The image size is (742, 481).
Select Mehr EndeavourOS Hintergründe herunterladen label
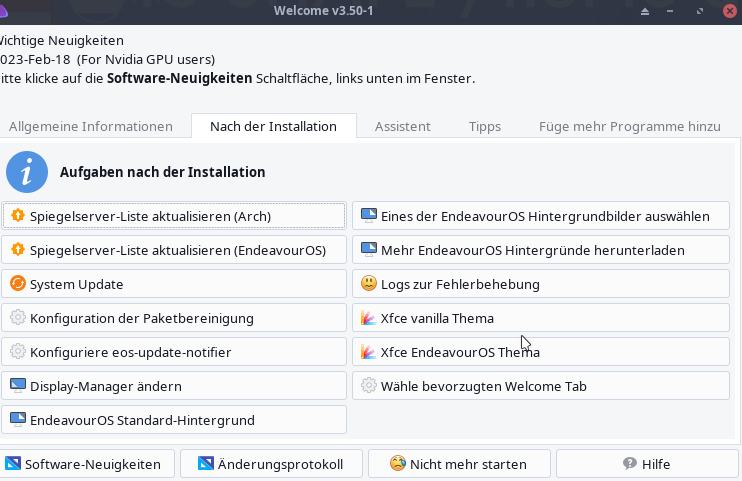tap(533, 250)
